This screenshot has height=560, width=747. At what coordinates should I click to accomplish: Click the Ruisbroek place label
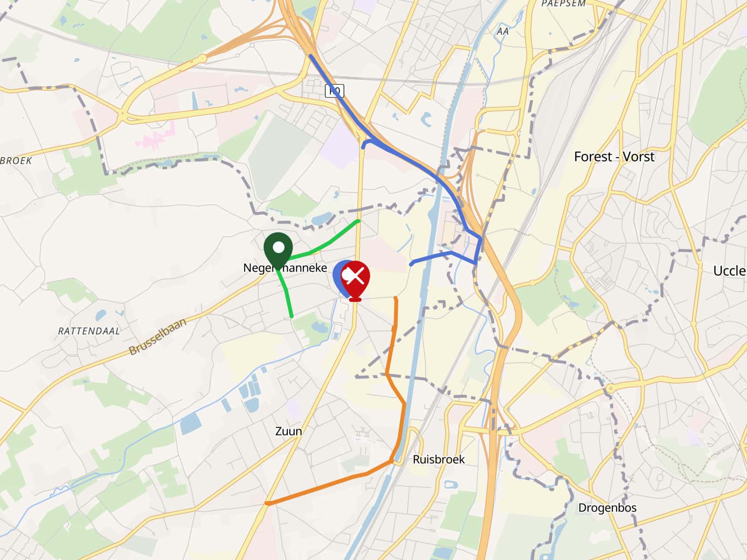pyautogui.click(x=439, y=459)
